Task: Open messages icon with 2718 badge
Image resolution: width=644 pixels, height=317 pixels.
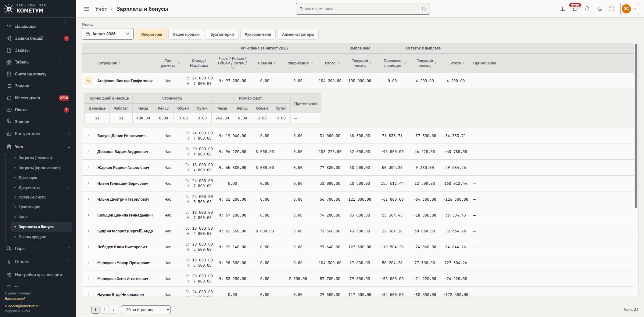Action: pyautogui.click(x=575, y=9)
